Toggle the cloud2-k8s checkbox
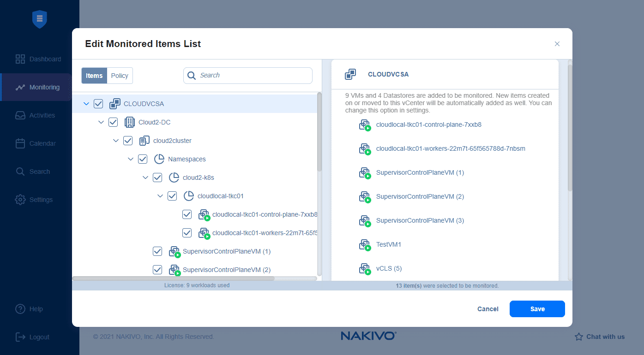Image resolution: width=644 pixels, height=355 pixels. [157, 177]
